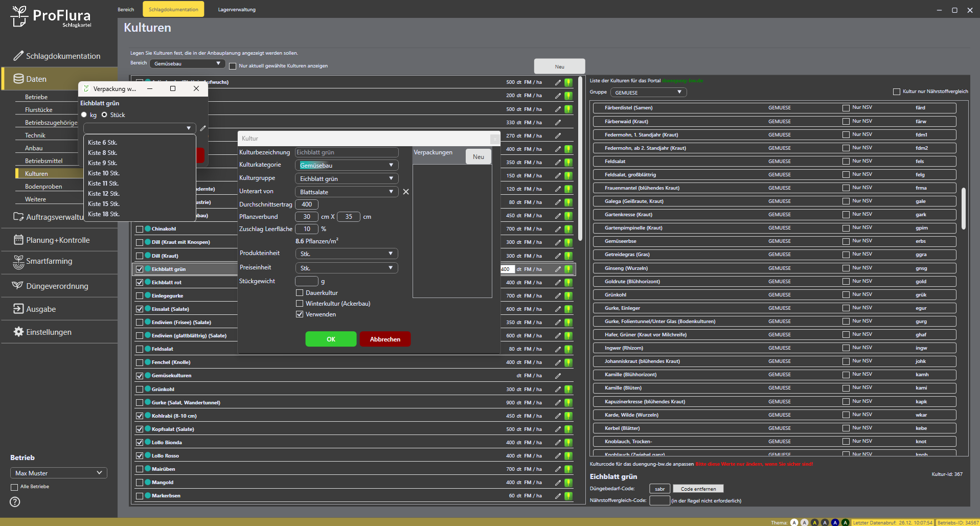Image resolution: width=980 pixels, height=526 pixels.
Task: Open the Betrieb Max Muster dropdown
Action: tap(58, 473)
